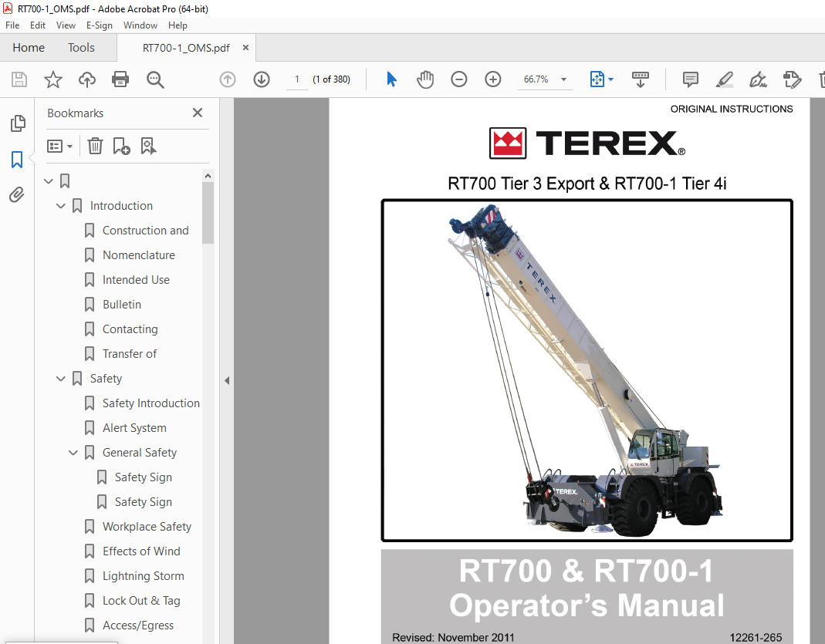Open the zoom level dropdown
The image size is (825, 644).
coord(563,79)
